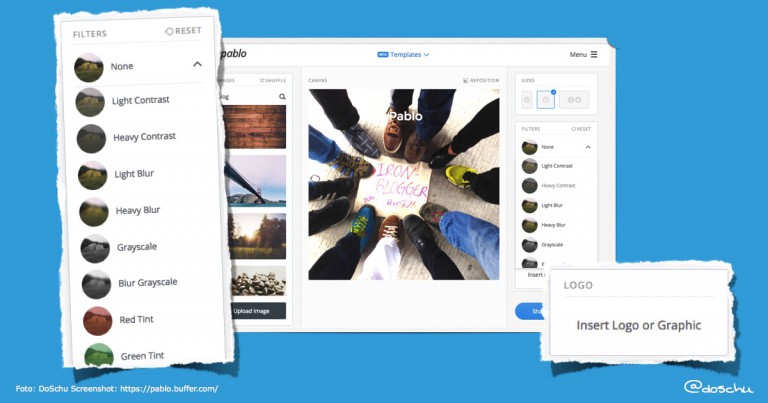Image resolution: width=768 pixels, height=403 pixels.
Task: Select the Green Tint filter preview circle
Action: pyautogui.click(x=99, y=356)
